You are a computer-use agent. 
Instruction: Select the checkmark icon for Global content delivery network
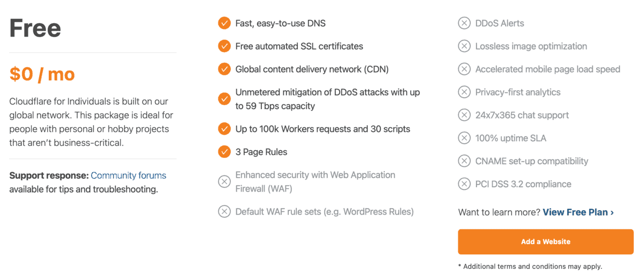[x=224, y=69]
